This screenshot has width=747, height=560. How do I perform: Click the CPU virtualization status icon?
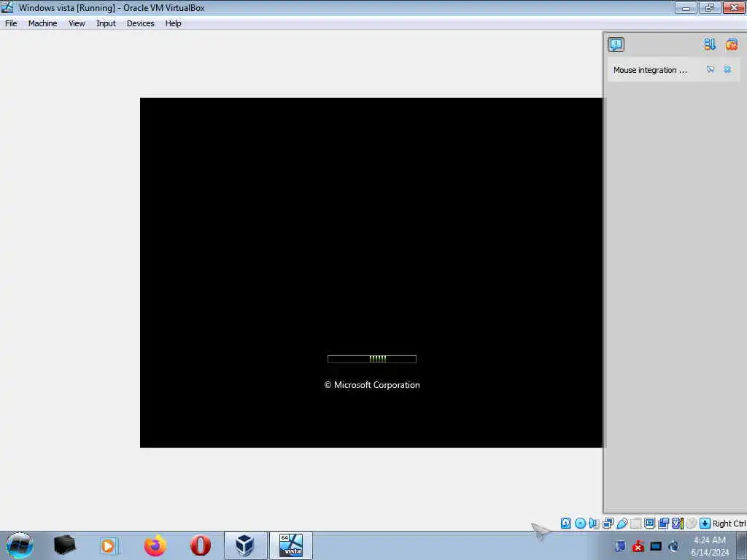click(x=677, y=524)
